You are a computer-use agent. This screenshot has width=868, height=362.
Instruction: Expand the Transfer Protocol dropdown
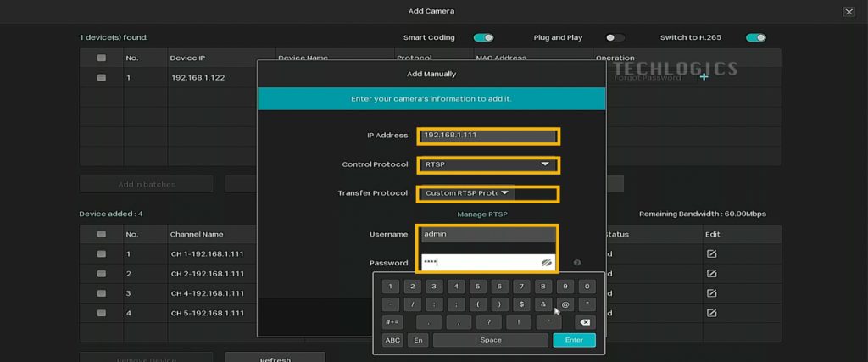pyautogui.click(x=470, y=193)
